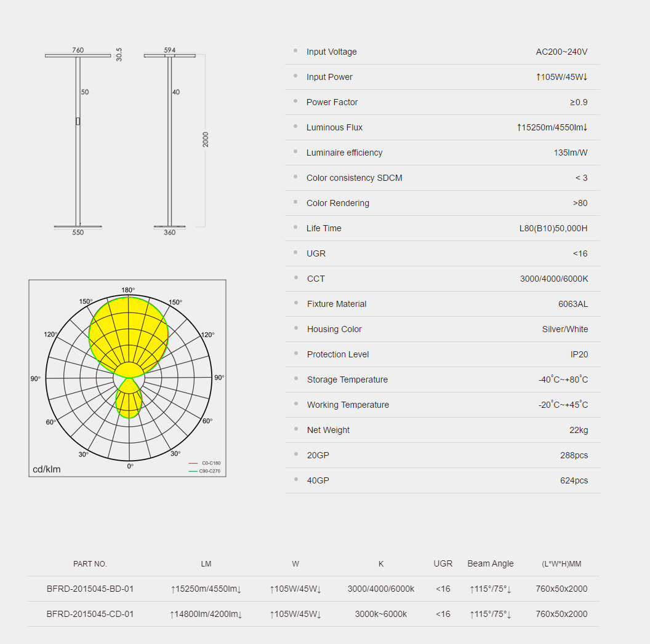Click the bullet icon next to Luminous Flux
Image resolution: width=650 pixels, height=644 pixels.
tap(295, 127)
